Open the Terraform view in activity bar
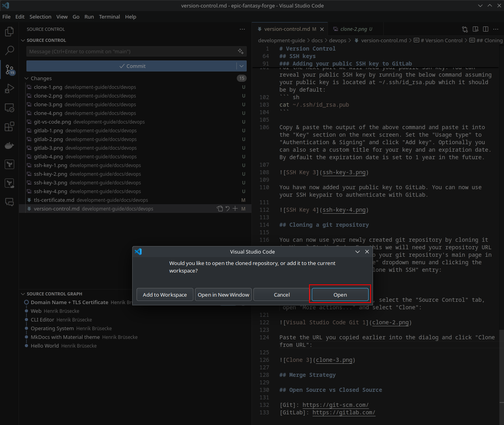504x425 pixels. 9,164
